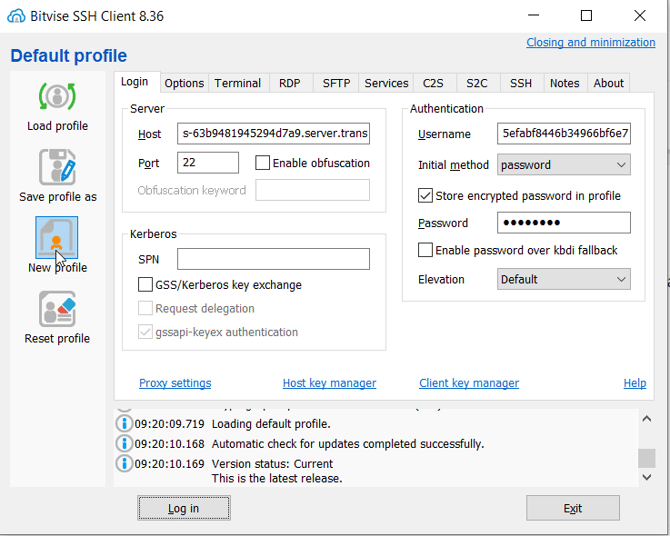Click the Log in button
The height and width of the screenshot is (536, 670).
point(184,508)
